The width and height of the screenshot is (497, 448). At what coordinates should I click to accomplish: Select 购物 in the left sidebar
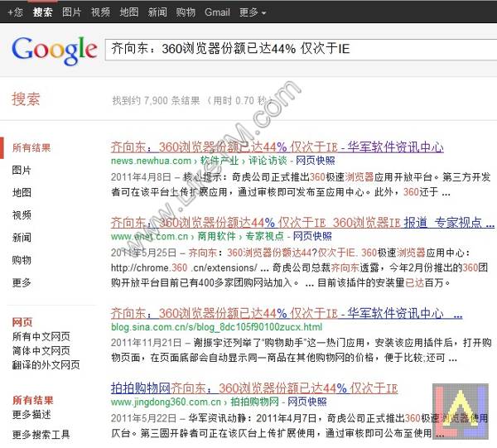[x=22, y=260]
